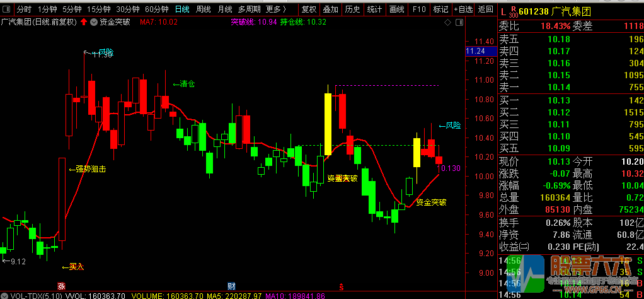Switch to the 分时 chart tab
This screenshot has width=644, height=299.
(x=24, y=9)
